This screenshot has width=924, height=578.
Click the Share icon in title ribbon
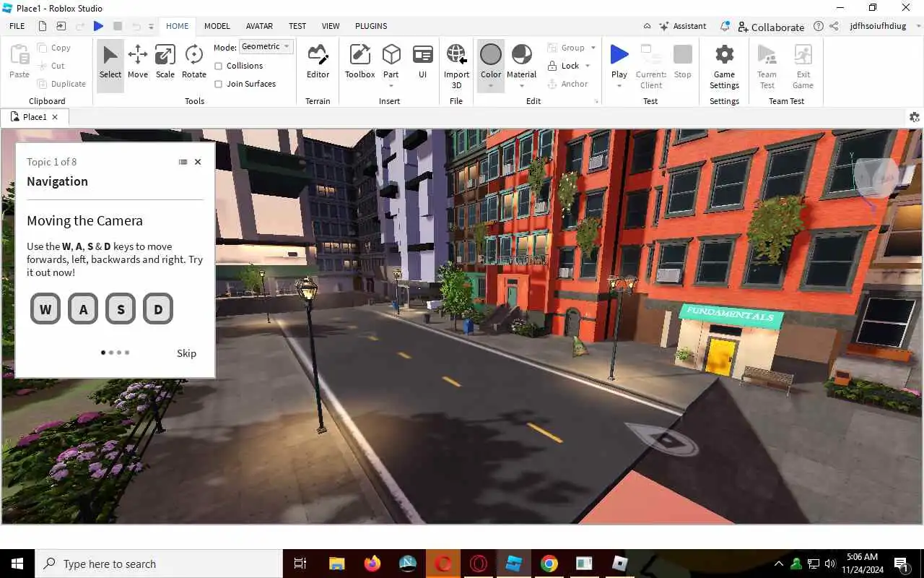pos(834,26)
